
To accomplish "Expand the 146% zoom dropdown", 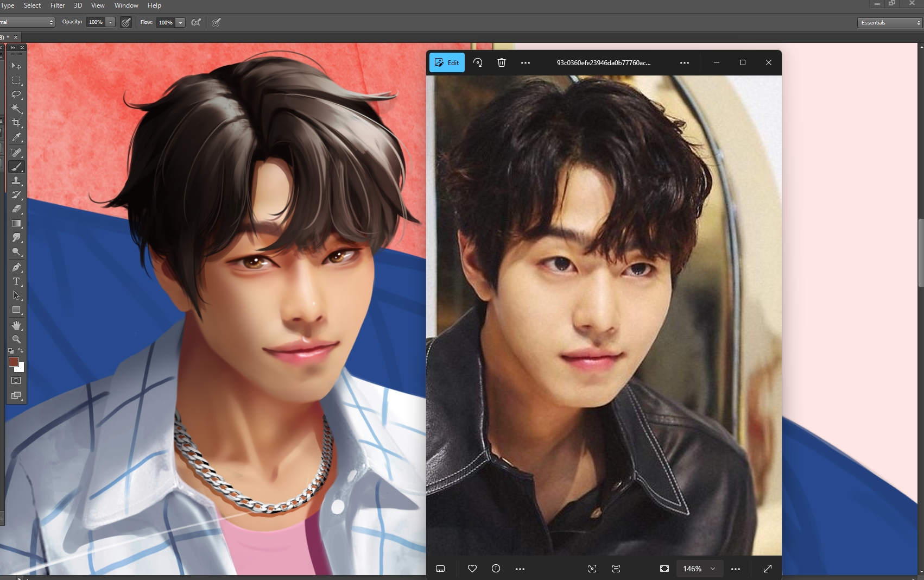I will point(713,569).
